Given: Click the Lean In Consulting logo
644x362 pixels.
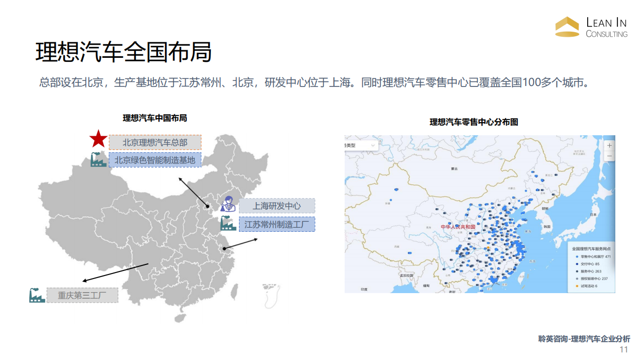Looking at the screenshot, I should click(x=591, y=27).
